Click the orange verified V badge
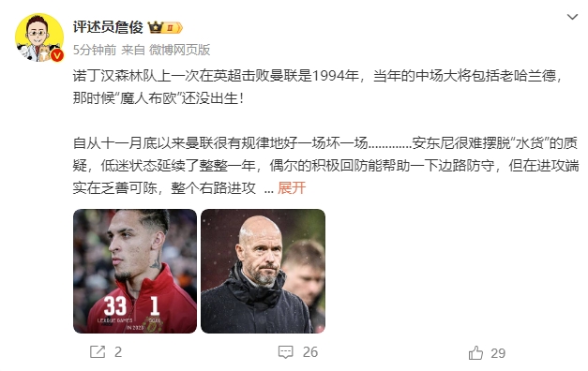 (x=56, y=55)
